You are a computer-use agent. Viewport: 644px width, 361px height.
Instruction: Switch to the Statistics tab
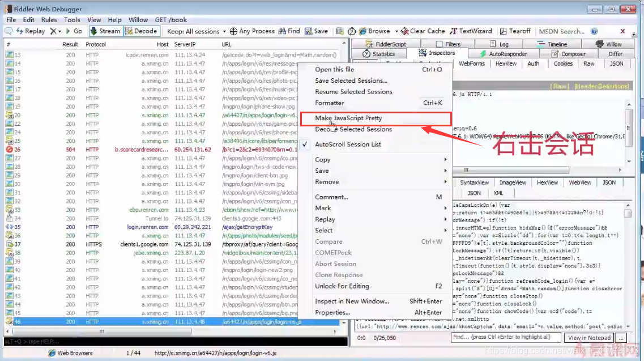pyautogui.click(x=379, y=54)
